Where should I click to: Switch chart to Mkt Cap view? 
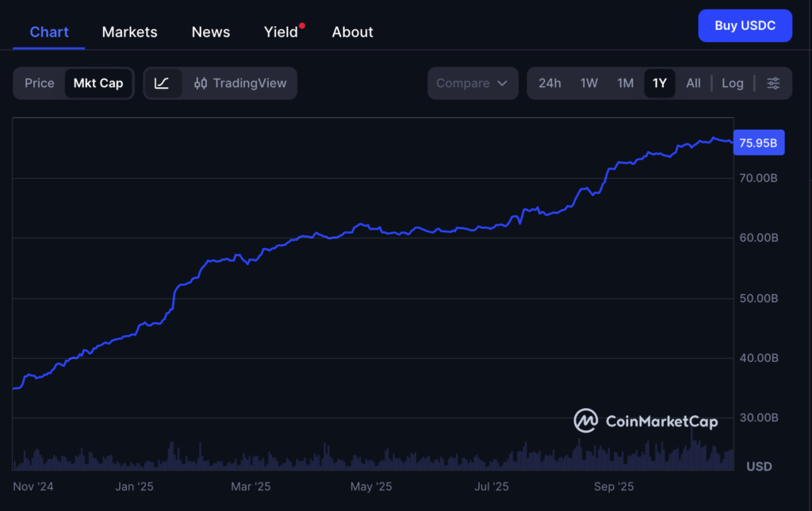98,82
